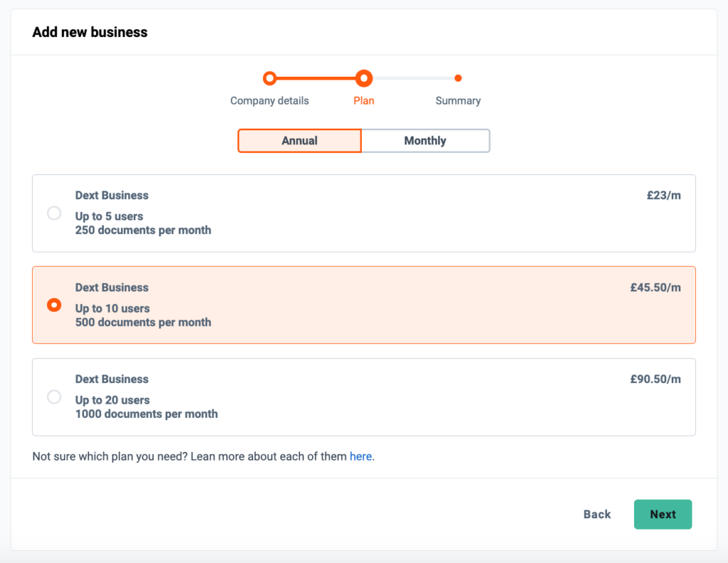The height and width of the screenshot is (563, 728).
Task: Select the £23/m plan radio button
Action: click(x=54, y=213)
